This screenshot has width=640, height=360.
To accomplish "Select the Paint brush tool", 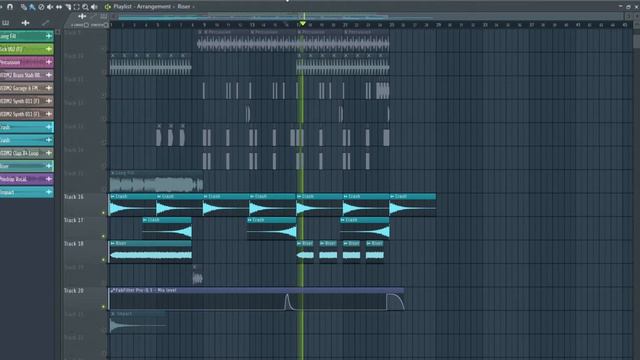I will click(x=32, y=7).
